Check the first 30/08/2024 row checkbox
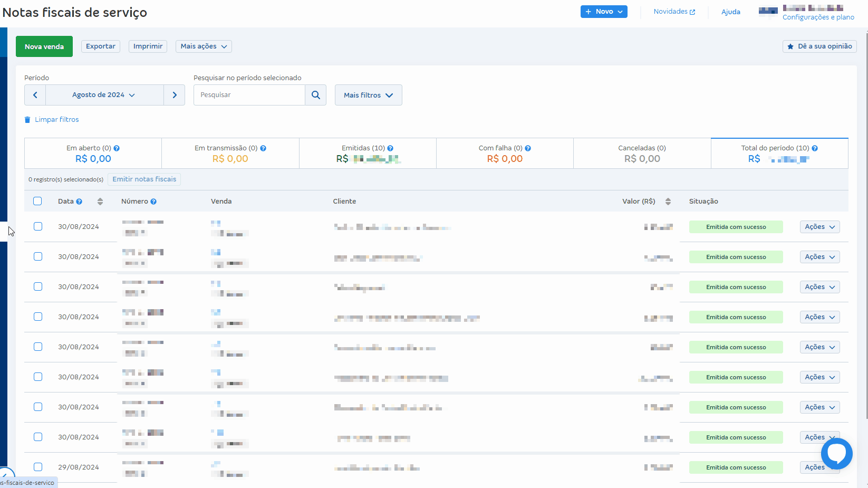Viewport: 868px width, 488px height. click(x=38, y=226)
